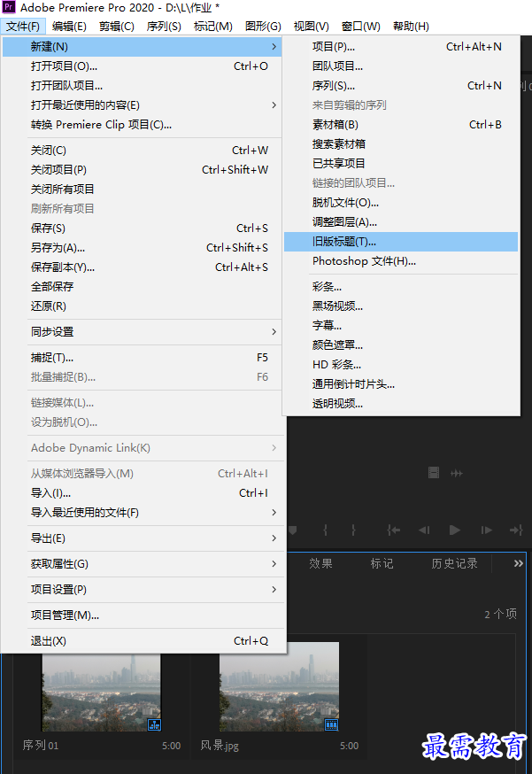Choose 彩条... in the submenu
Viewport: 532px width, 774px height.
click(x=401, y=286)
